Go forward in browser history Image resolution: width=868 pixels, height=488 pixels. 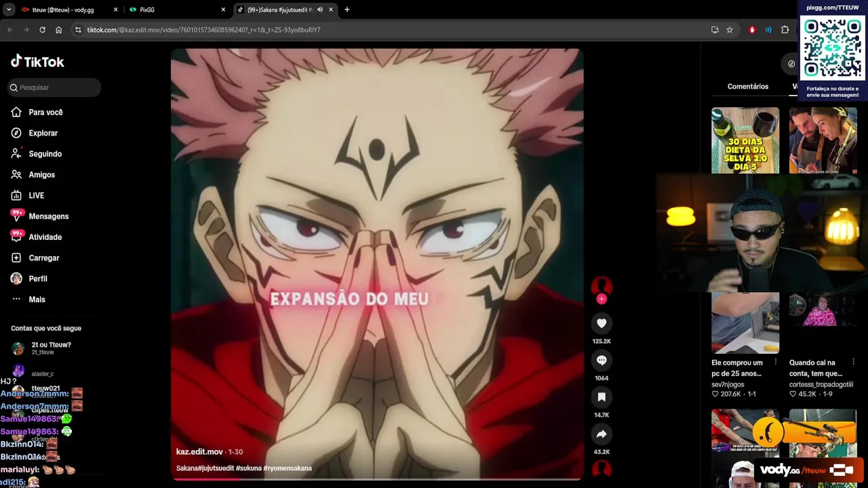tap(26, 30)
